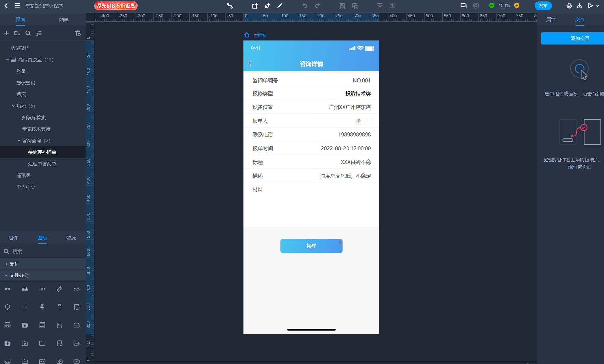Pick the document with checkmark icon
This screenshot has width=604, height=364.
(x=60, y=343)
